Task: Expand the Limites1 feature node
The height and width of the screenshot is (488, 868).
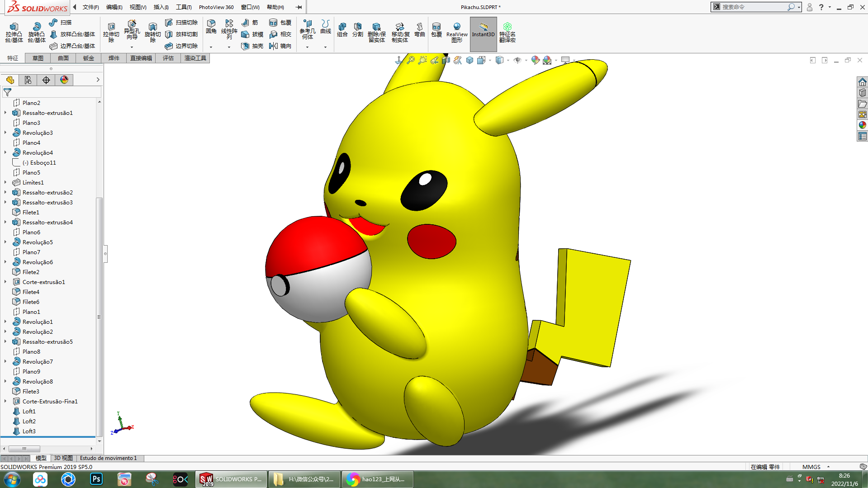Action: [x=5, y=182]
